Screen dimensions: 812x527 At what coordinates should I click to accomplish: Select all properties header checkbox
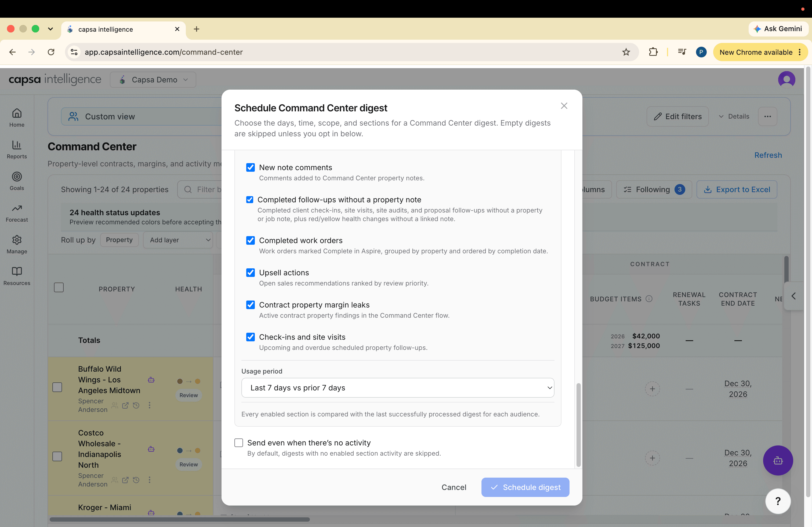tap(59, 288)
